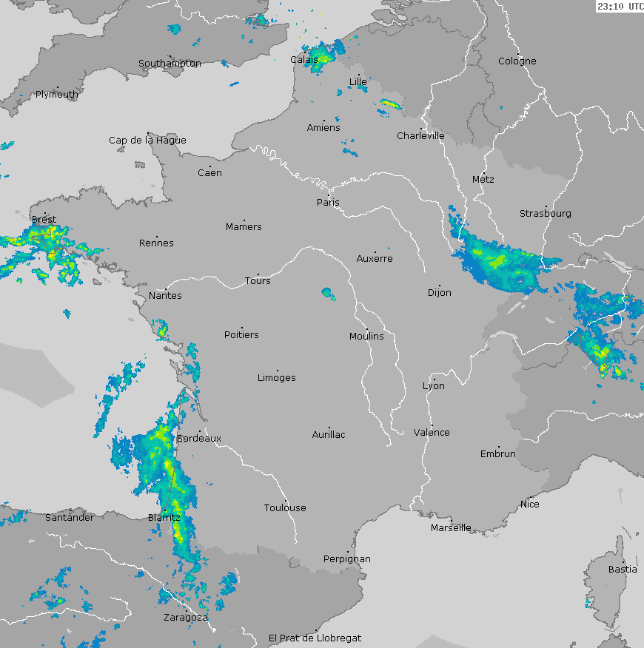
Task: Click the Poitiers label
Action: pos(241,335)
